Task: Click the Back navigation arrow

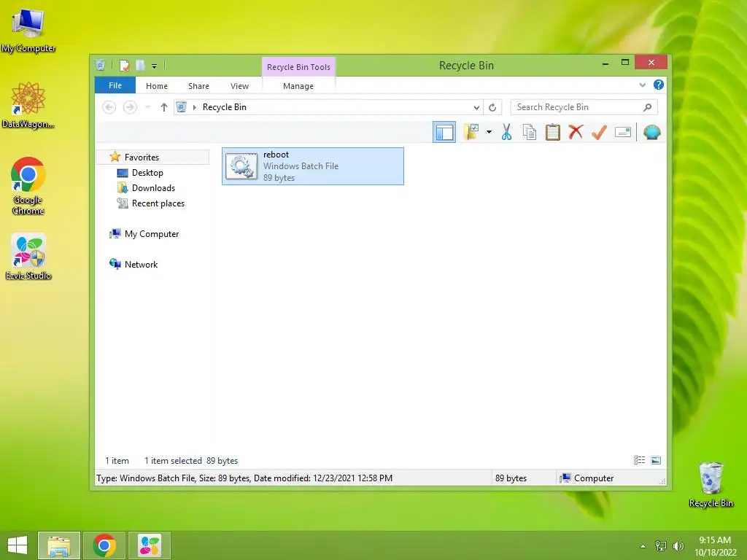Action: coord(109,107)
